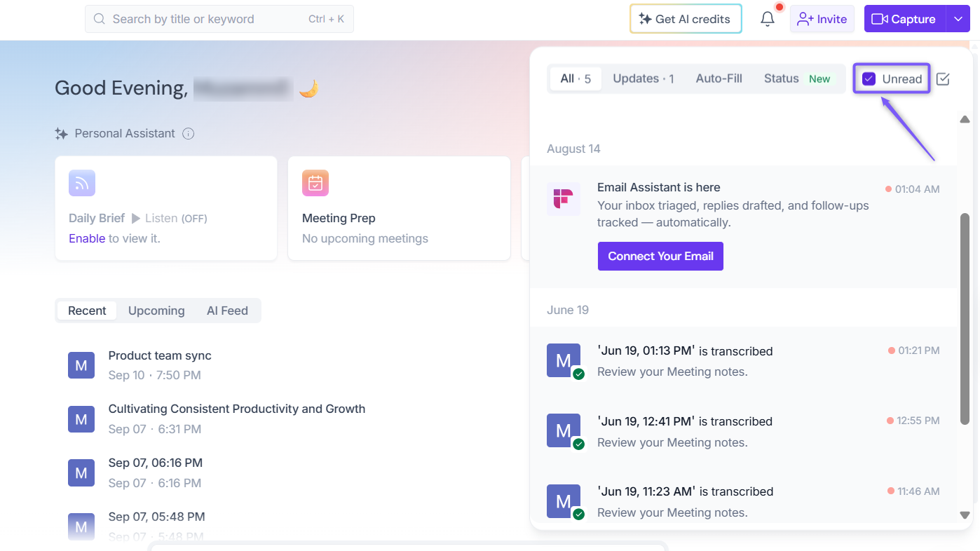This screenshot has width=980, height=551.
Task: Click the Enable link for Daily Brief
Action: click(x=87, y=238)
